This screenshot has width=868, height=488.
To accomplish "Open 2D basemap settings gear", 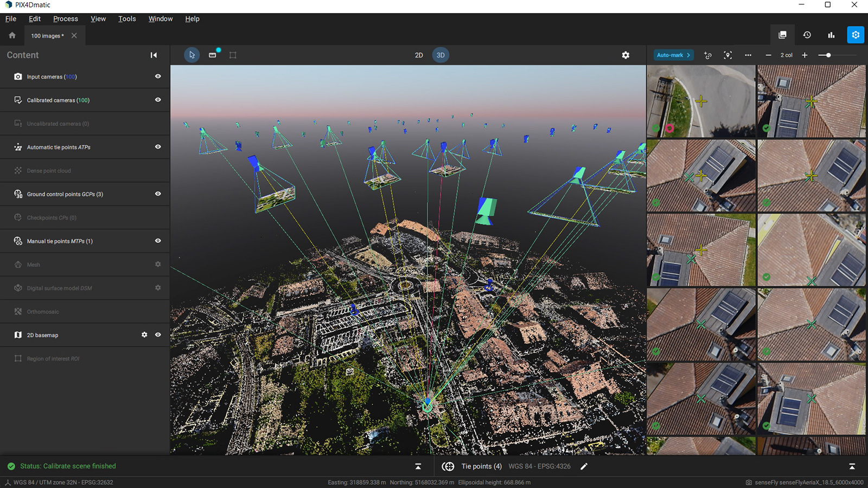I will coord(144,335).
